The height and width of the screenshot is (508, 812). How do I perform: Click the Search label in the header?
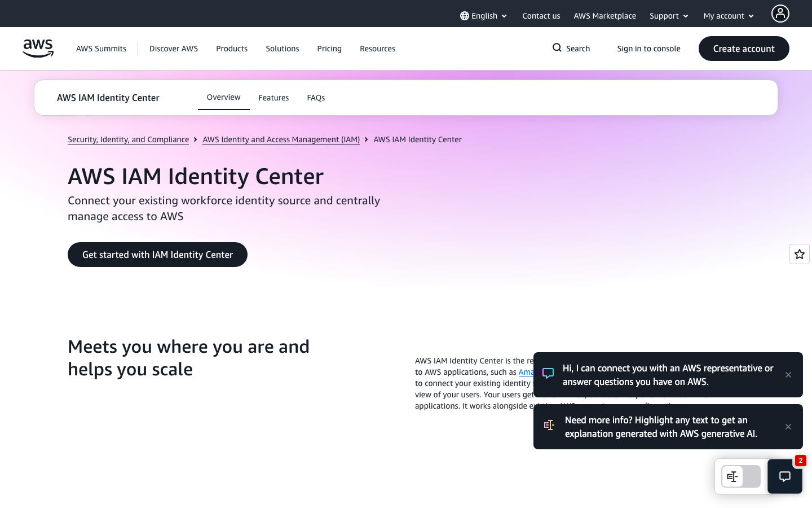pyautogui.click(x=578, y=49)
